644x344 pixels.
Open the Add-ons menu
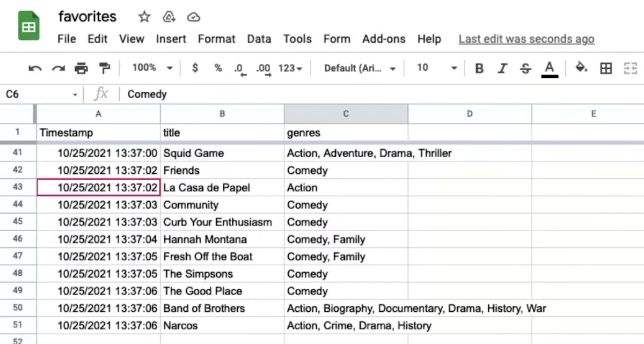(x=384, y=39)
